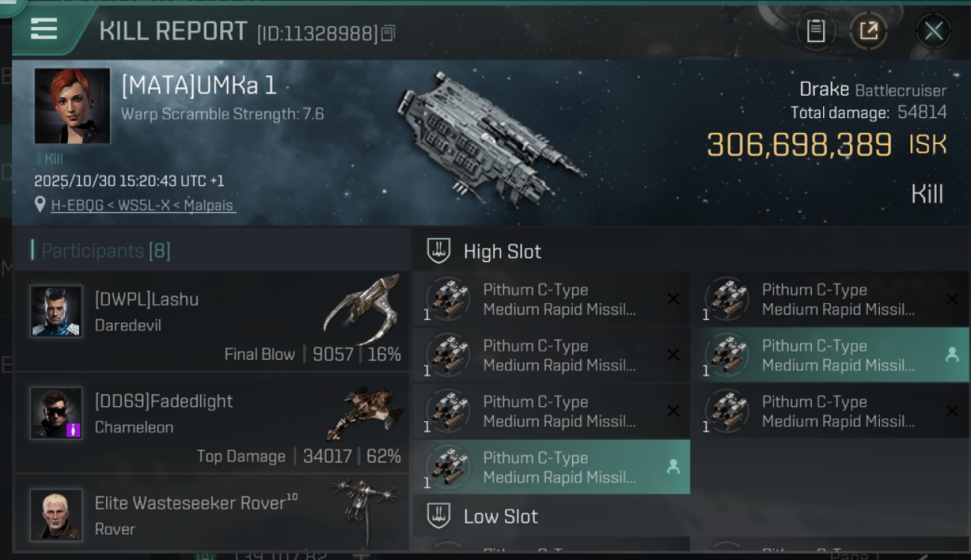The image size is (971, 560).
Task: Select the Elite Wasteseeker Rover entry
Action: click(211, 513)
